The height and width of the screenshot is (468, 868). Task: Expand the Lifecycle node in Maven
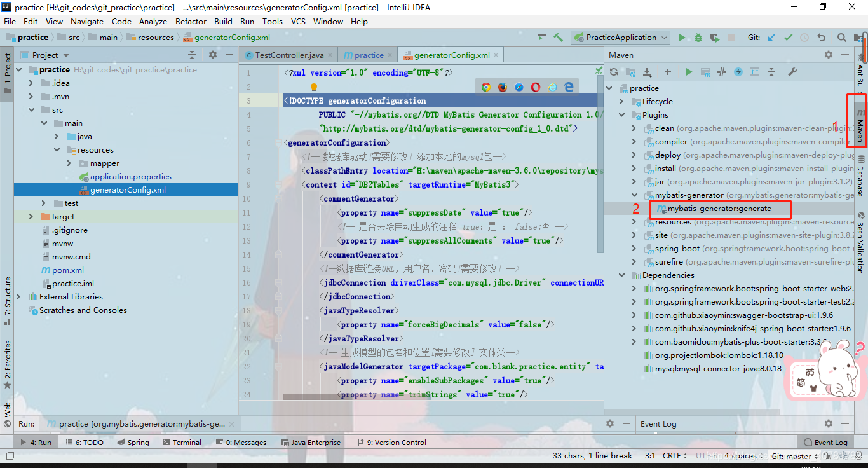pyautogui.click(x=621, y=102)
